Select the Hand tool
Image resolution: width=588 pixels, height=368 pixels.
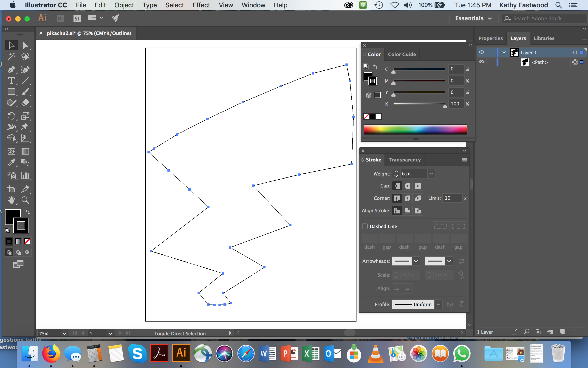[x=11, y=200]
